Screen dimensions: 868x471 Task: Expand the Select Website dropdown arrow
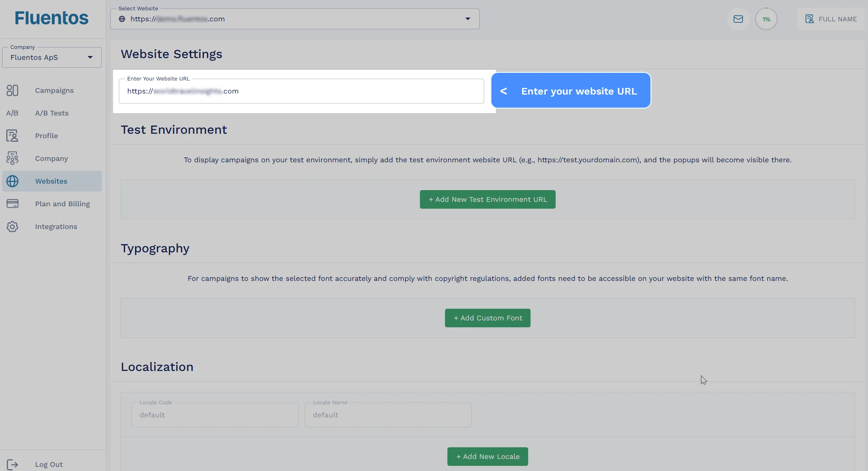pyautogui.click(x=468, y=19)
